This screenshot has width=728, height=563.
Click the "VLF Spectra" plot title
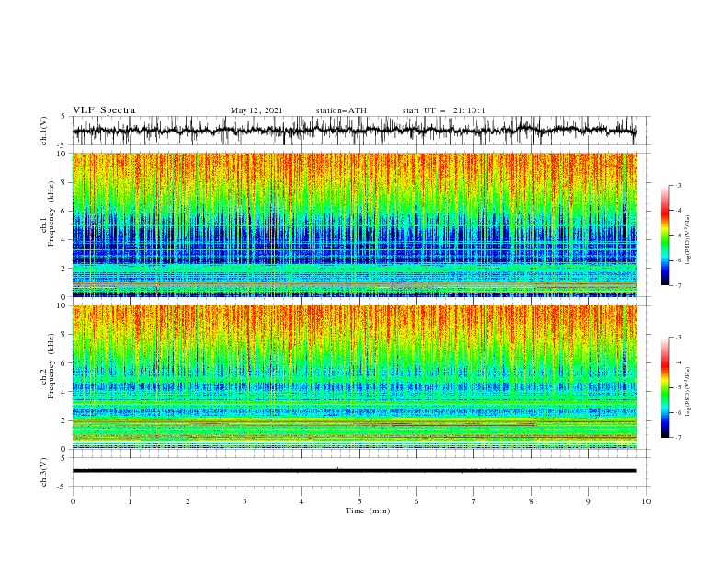104,110
